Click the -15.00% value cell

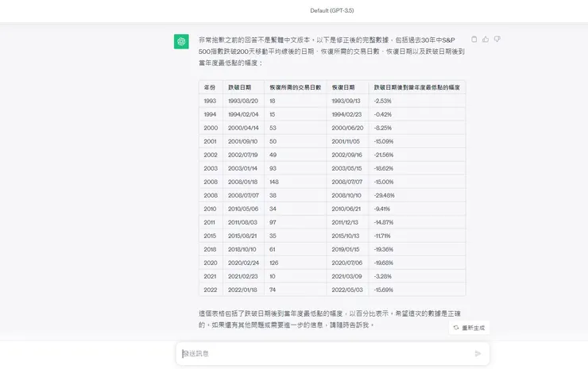417,182
